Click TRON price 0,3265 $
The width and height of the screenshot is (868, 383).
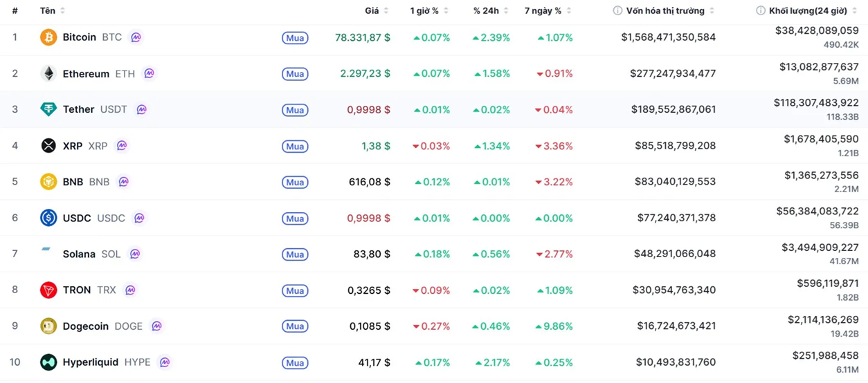(369, 290)
